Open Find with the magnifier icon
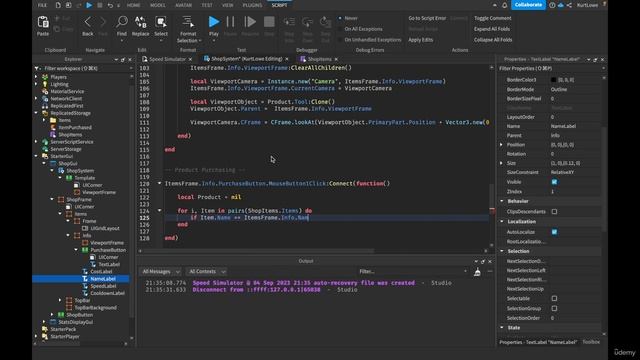 click(122, 22)
